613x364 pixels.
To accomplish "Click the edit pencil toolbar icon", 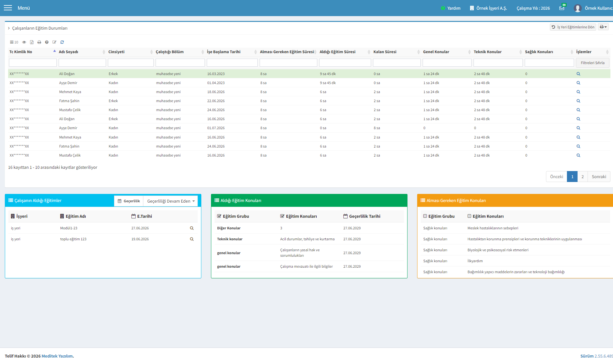I will tap(54, 42).
